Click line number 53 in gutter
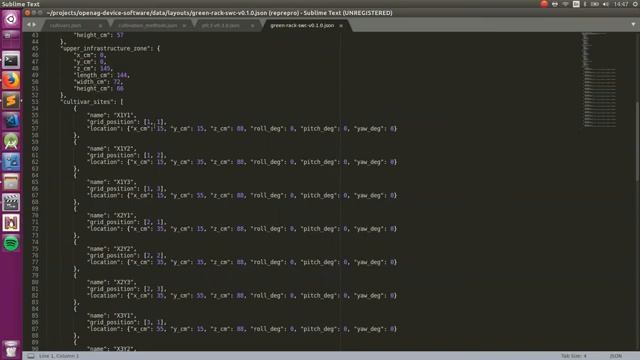The width and height of the screenshot is (640, 360). [x=35, y=102]
